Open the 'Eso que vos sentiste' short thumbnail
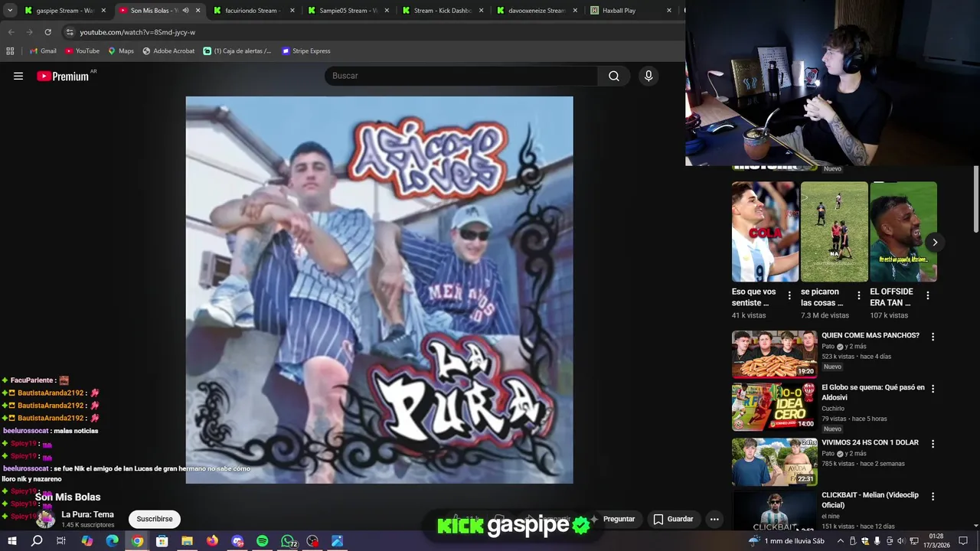This screenshot has height=551, width=980. click(765, 232)
